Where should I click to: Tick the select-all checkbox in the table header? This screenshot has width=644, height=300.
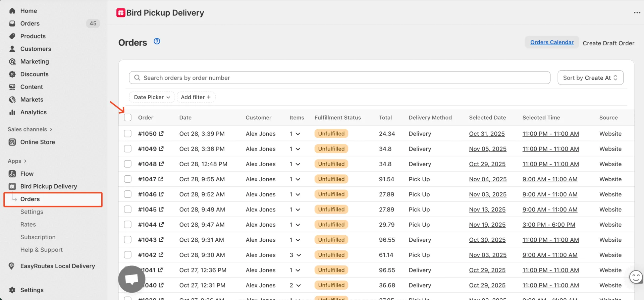(128, 118)
